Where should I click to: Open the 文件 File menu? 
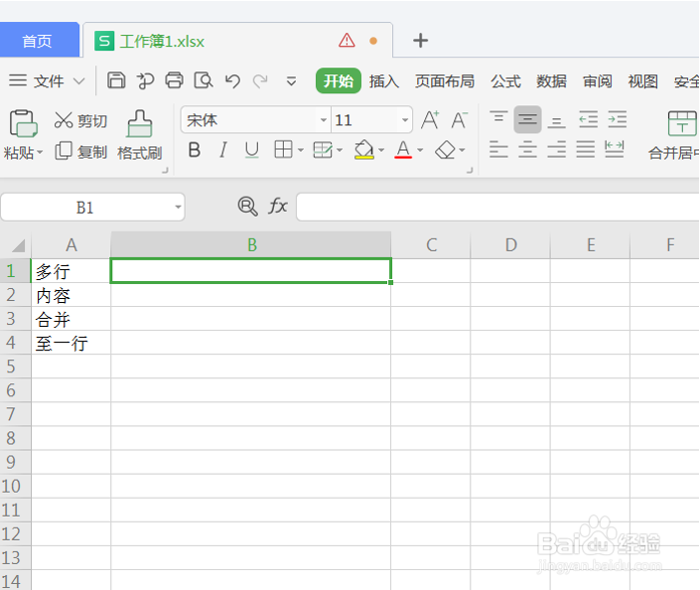pos(48,80)
